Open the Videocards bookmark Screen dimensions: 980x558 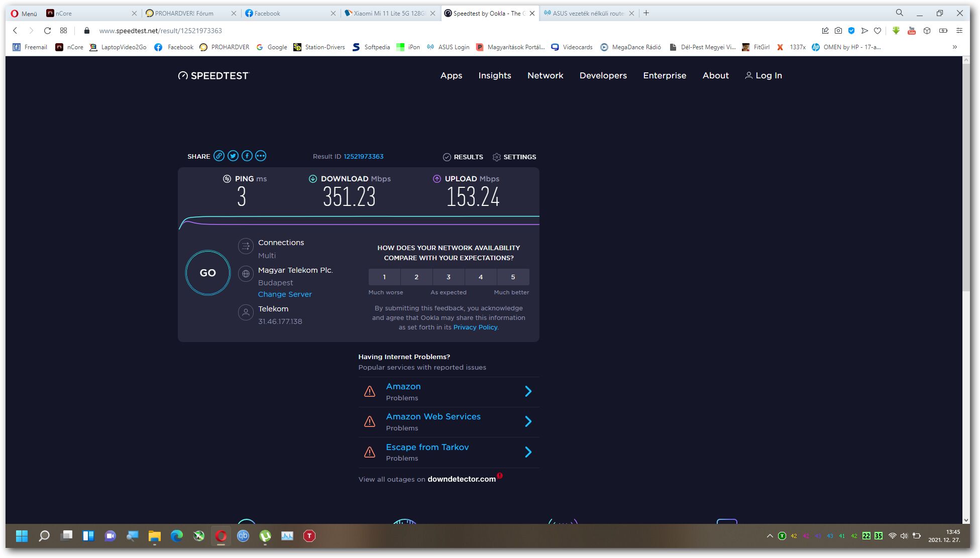(x=572, y=47)
